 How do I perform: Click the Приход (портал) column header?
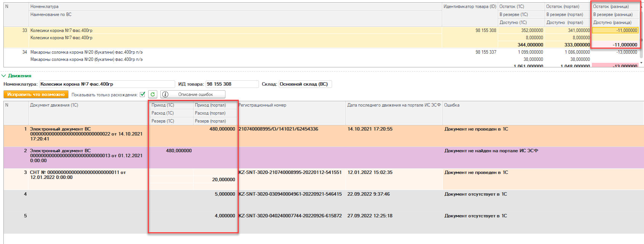(x=210, y=105)
